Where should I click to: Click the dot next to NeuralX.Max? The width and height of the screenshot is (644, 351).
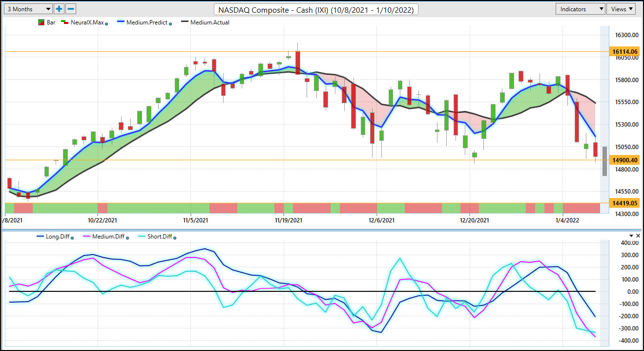[106, 23]
